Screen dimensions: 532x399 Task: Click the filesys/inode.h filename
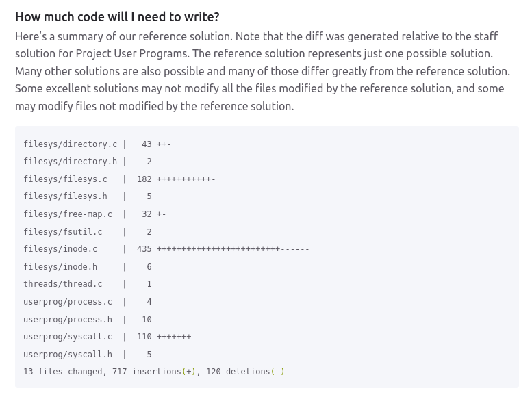tap(60, 267)
